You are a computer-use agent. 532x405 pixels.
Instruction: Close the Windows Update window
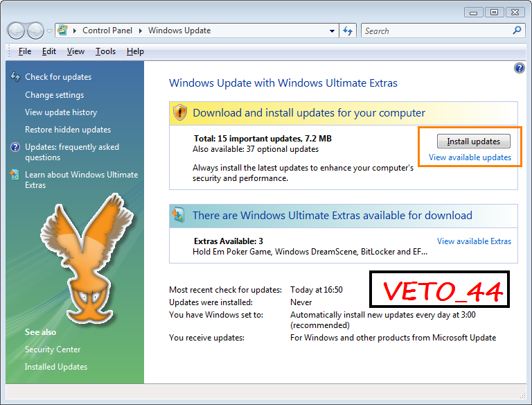click(x=515, y=12)
